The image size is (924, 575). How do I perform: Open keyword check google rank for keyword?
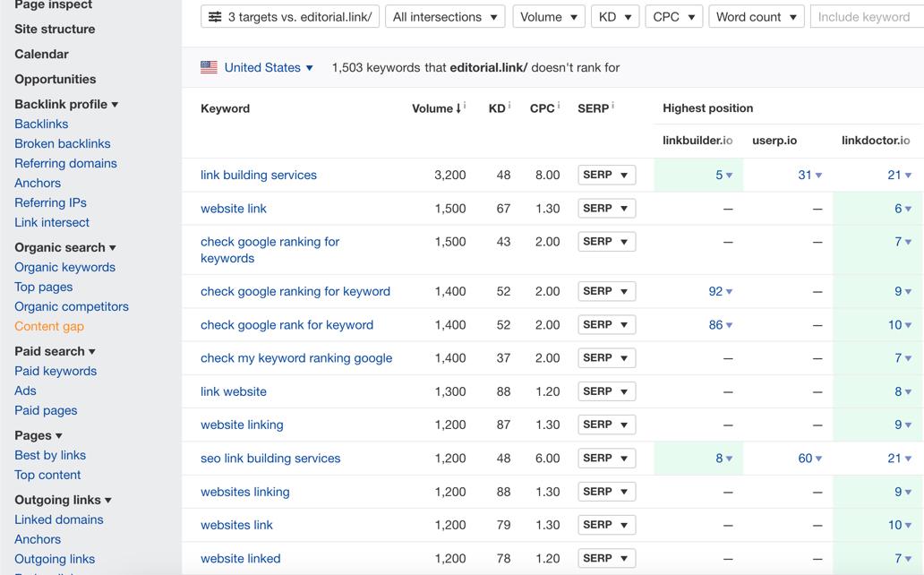287,325
